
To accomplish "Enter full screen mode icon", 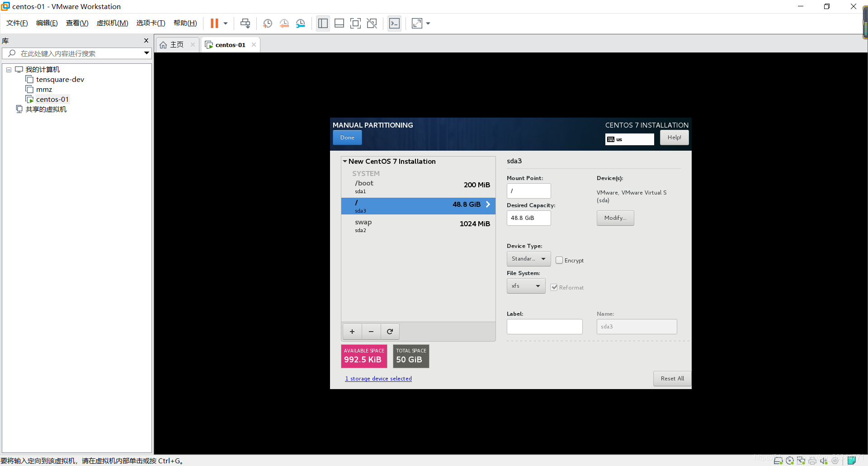I will pos(355,23).
